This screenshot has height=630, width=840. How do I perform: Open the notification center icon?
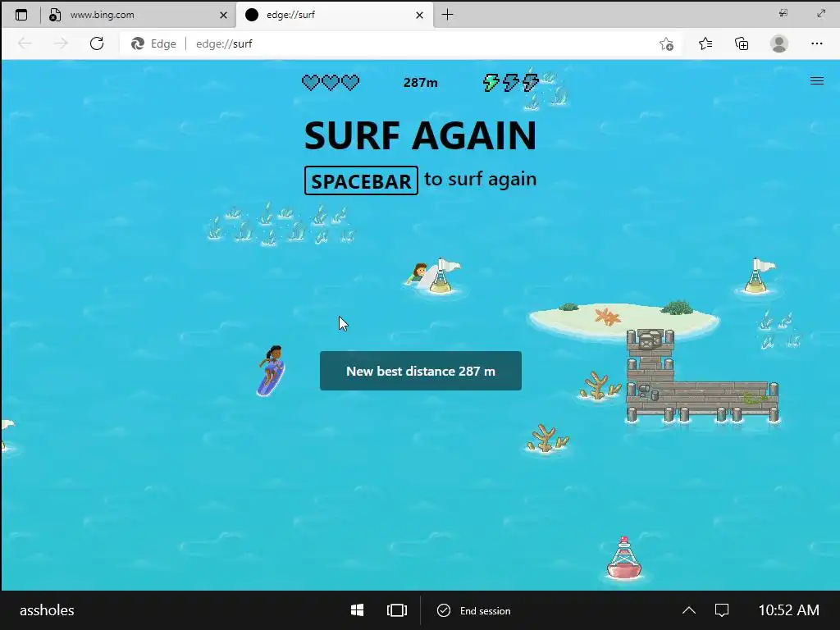722,610
